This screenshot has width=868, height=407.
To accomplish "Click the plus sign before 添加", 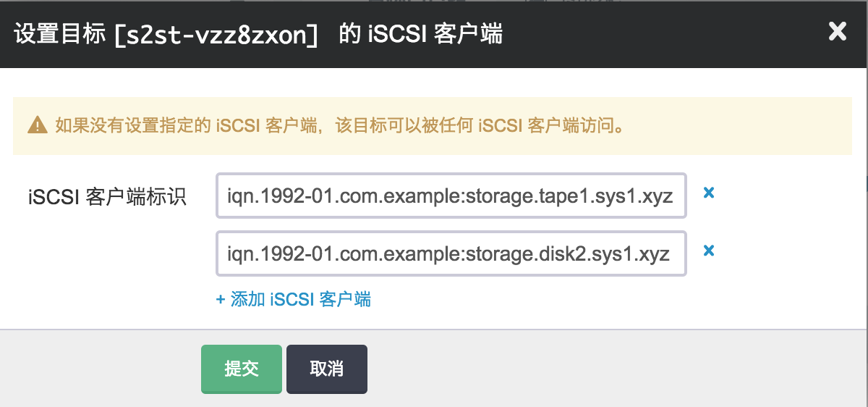I will click(221, 299).
